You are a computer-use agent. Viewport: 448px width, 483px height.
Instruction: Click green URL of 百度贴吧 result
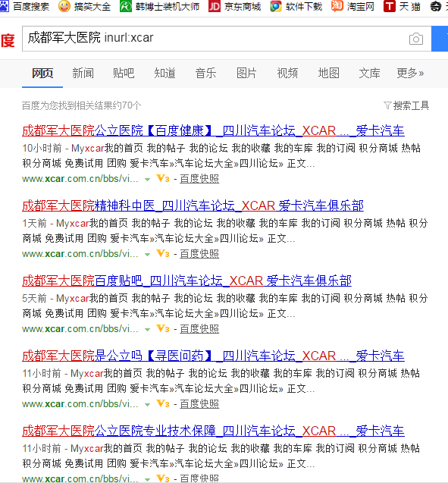(x=80, y=329)
